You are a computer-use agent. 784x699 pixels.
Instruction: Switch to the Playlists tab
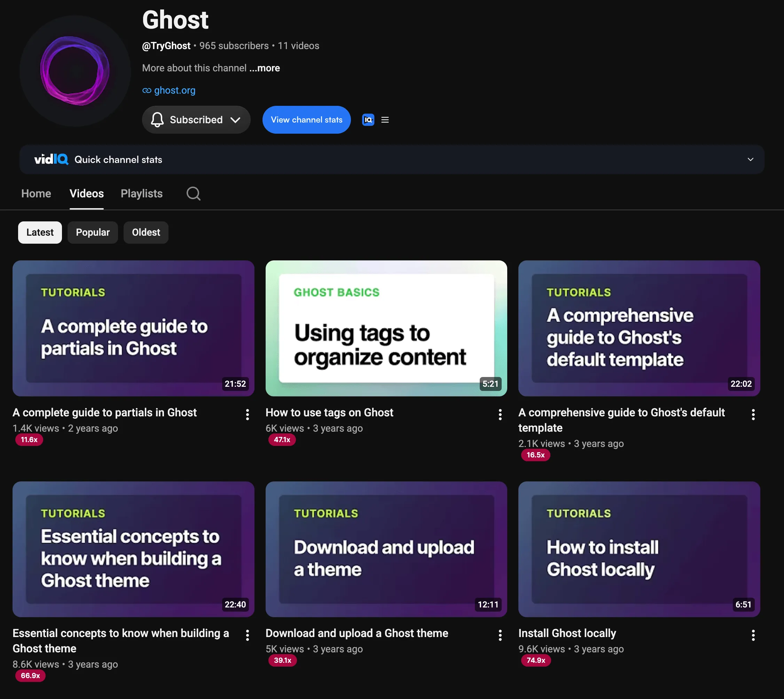point(142,194)
